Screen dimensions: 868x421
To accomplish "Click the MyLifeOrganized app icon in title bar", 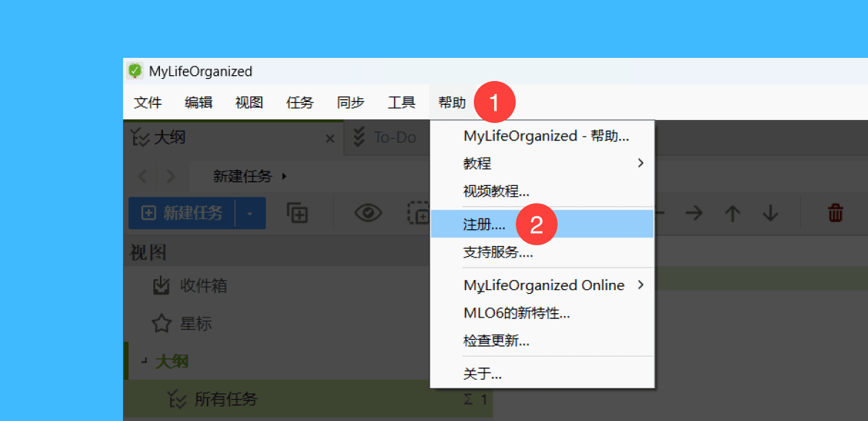I will [x=135, y=71].
